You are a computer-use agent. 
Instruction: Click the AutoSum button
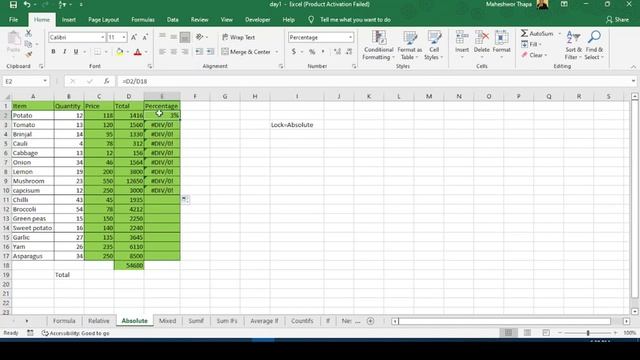pyautogui.click(x=538, y=33)
